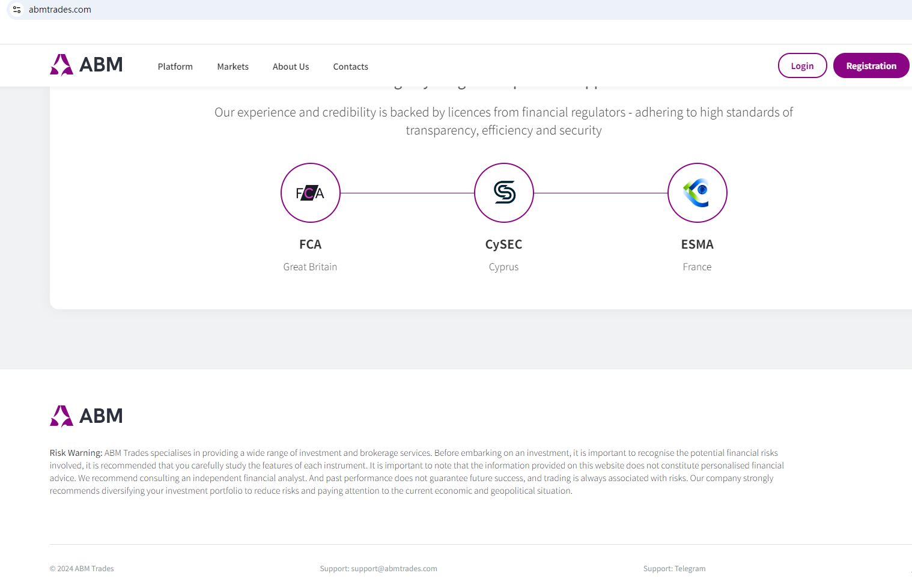
Task: Click the Risk Warning paragraph label
Action: point(76,453)
